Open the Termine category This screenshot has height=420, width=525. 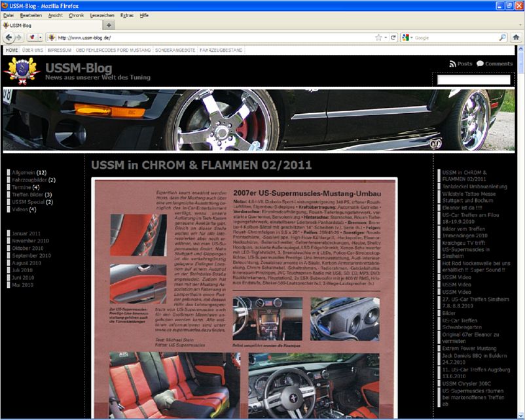(x=22, y=187)
